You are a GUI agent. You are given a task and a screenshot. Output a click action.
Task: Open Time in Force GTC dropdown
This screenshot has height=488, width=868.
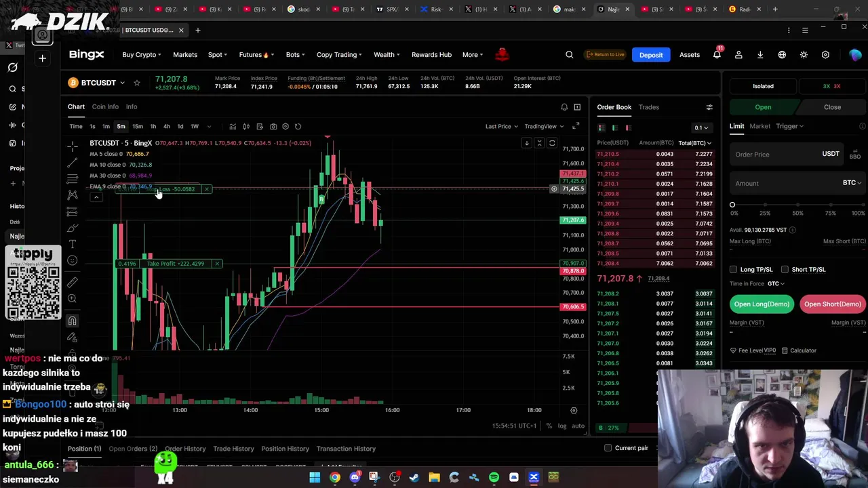776,284
